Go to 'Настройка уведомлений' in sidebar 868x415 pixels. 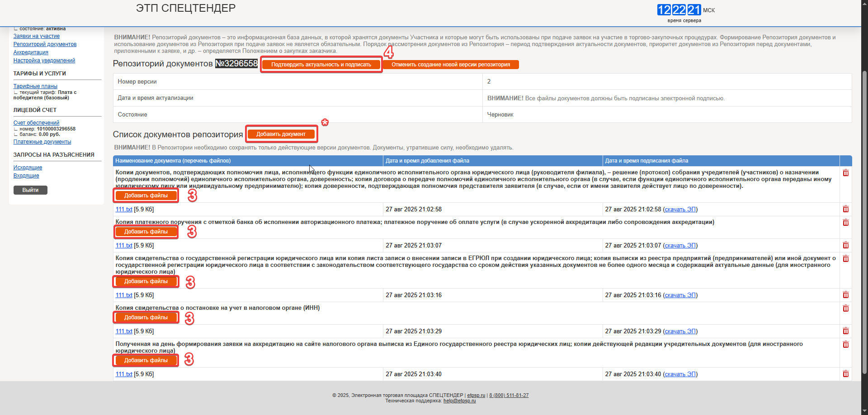coord(44,61)
